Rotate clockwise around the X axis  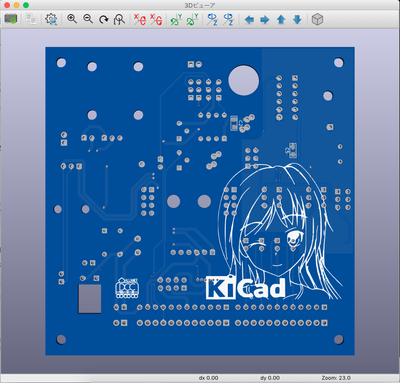pos(140,19)
